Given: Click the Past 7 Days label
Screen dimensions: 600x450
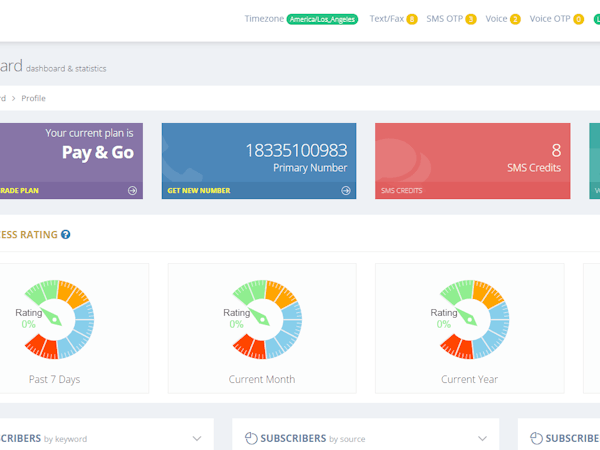Looking at the screenshot, I should pyautogui.click(x=54, y=379).
